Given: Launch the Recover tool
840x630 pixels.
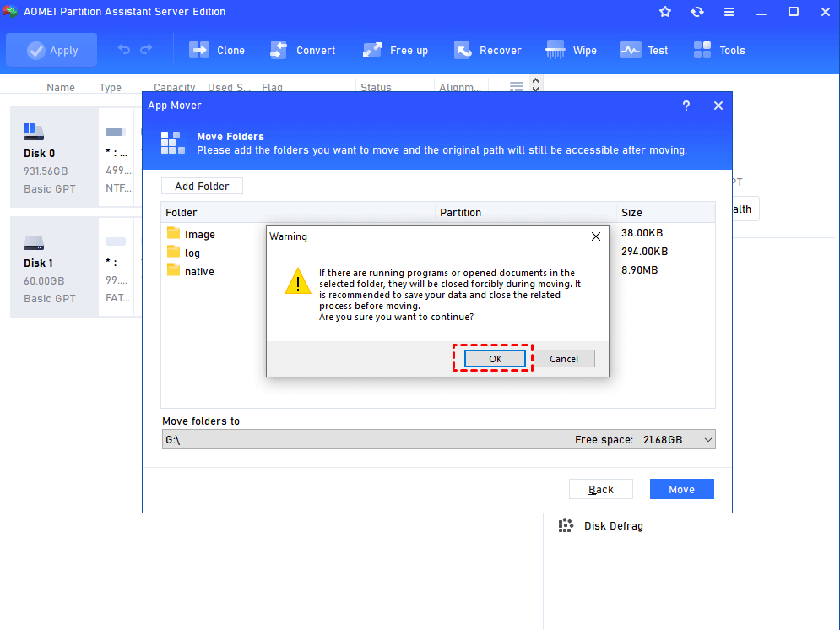Looking at the screenshot, I should click(x=463, y=51).
